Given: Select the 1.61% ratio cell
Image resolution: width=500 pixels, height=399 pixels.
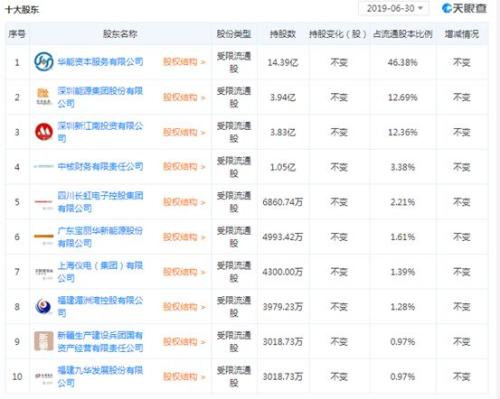Looking at the screenshot, I should point(402,237).
